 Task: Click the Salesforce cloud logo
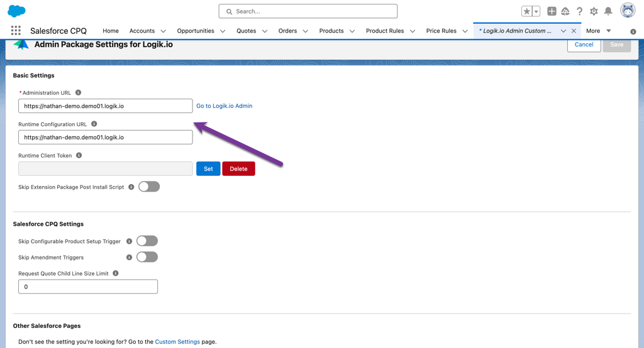point(16,11)
